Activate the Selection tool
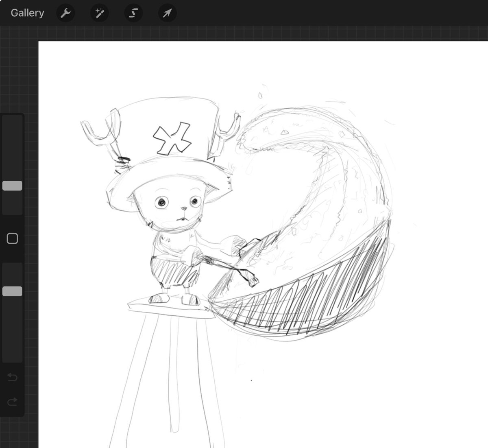 [x=133, y=13]
